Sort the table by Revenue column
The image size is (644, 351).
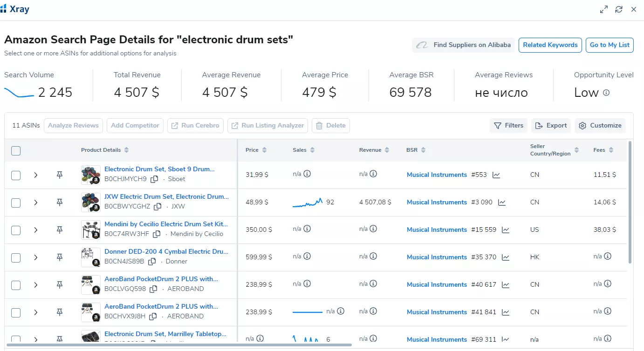click(374, 150)
